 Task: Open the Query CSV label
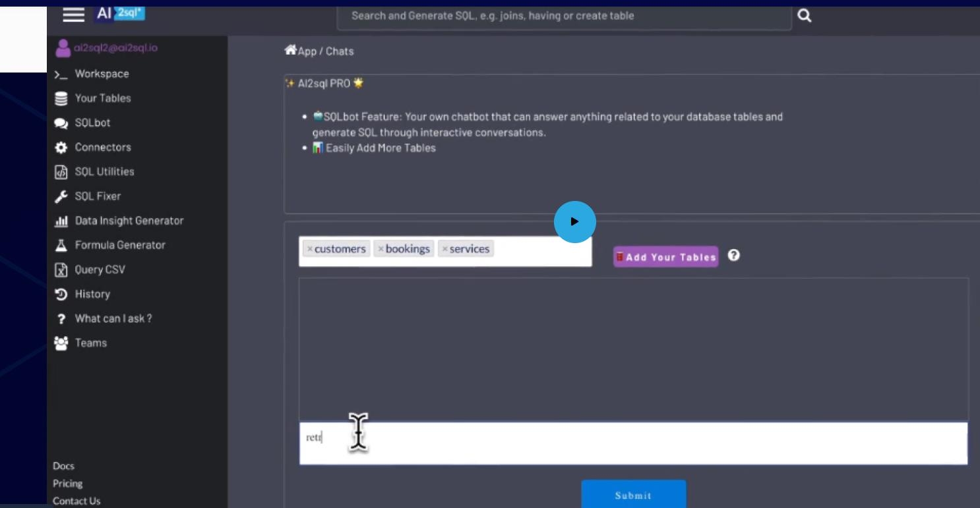pyautogui.click(x=100, y=269)
